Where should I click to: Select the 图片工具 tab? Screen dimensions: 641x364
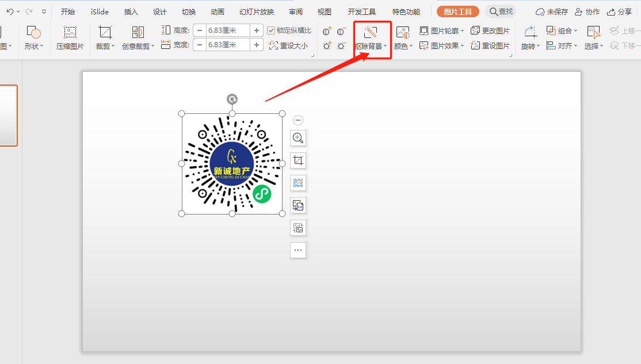tap(458, 12)
